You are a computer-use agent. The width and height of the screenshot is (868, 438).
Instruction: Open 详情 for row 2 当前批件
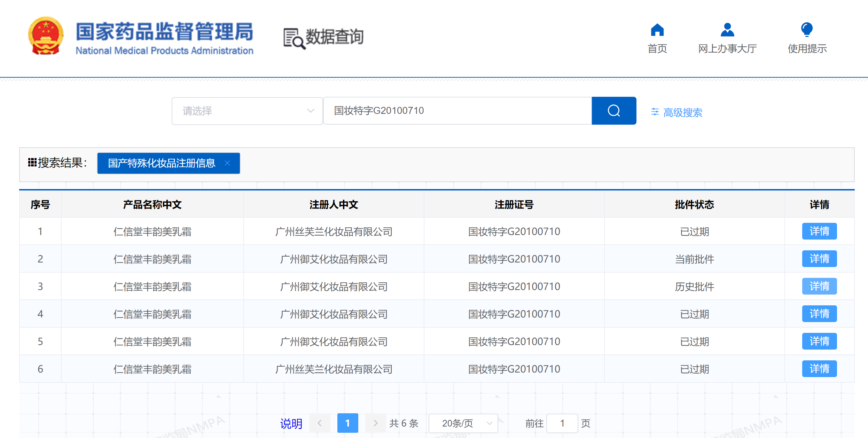[x=819, y=259]
